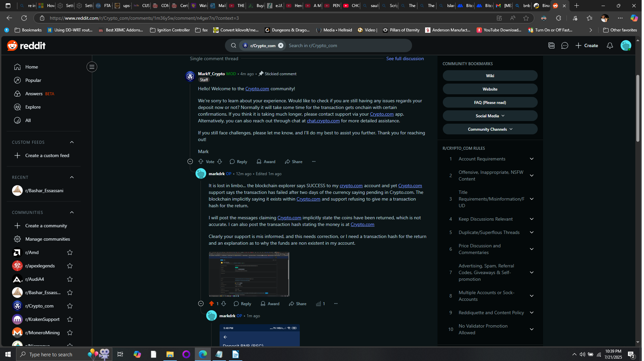Collapse the Recent section
Viewport: 644px width, 361px height.
coord(72,178)
